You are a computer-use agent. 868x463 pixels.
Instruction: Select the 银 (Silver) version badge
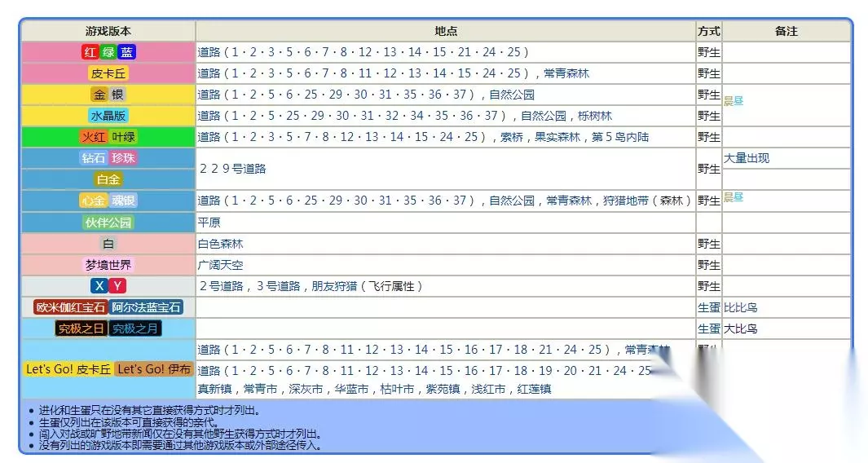coord(117,95)
